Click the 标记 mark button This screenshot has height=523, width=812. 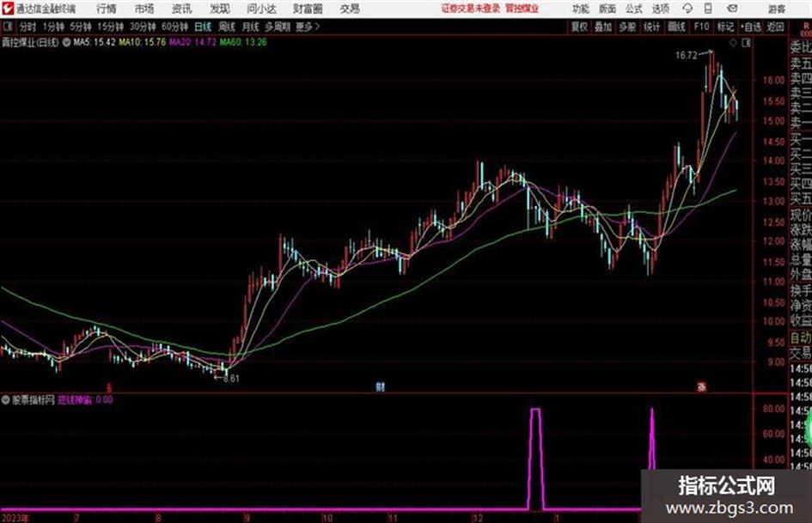coord(725,27)
